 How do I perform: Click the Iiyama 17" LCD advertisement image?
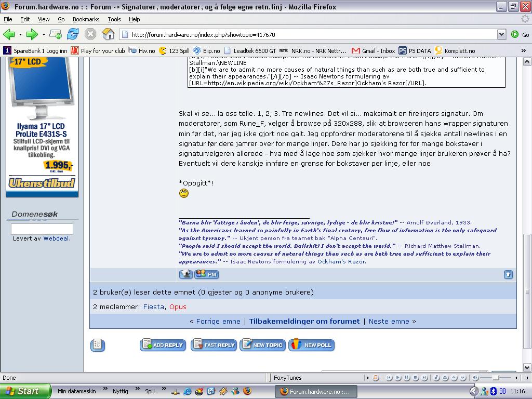(42, 127)
